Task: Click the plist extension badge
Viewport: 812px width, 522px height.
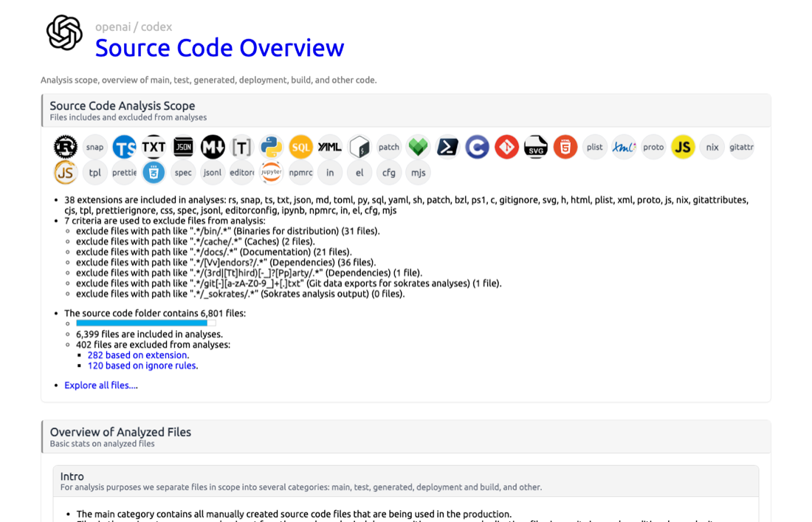Action: click(594, 147)
